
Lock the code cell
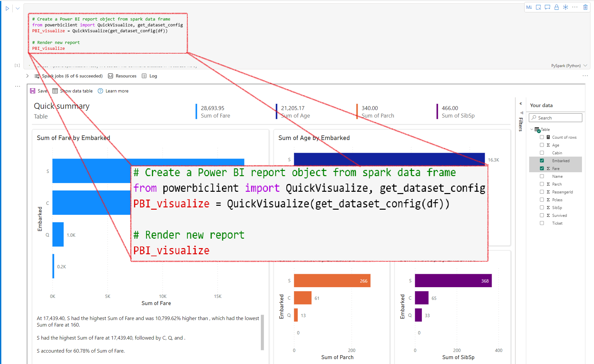pos(557,7)
